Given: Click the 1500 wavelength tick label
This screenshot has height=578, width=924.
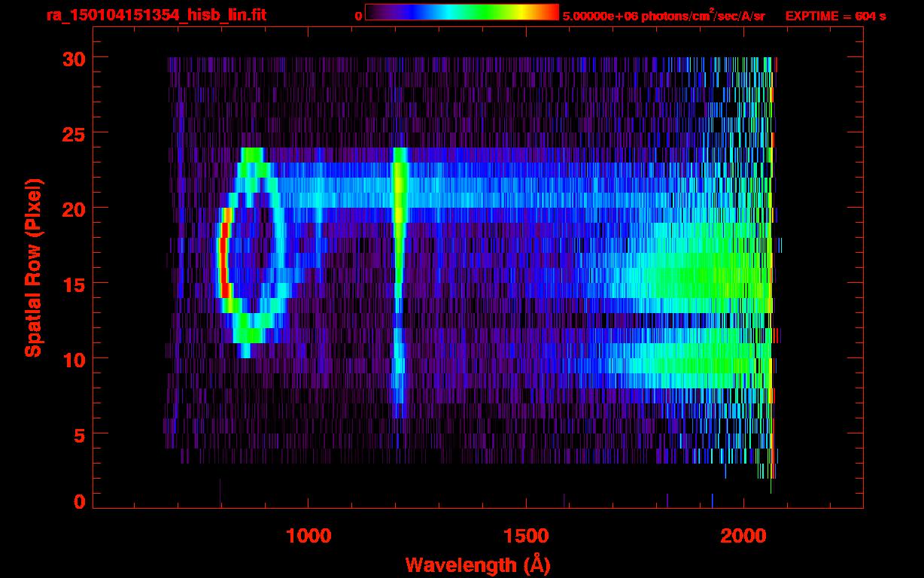Looking at the screenshot, I should (x=526, y=535).
